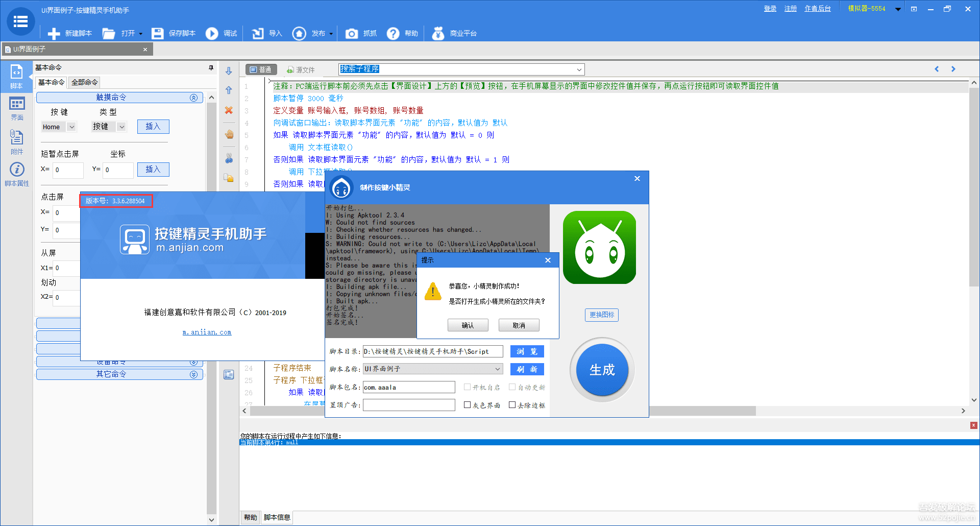This screenshot has width=980, height=526.
Task: Click the 脚本目录 path field
Action: point(433,351)
